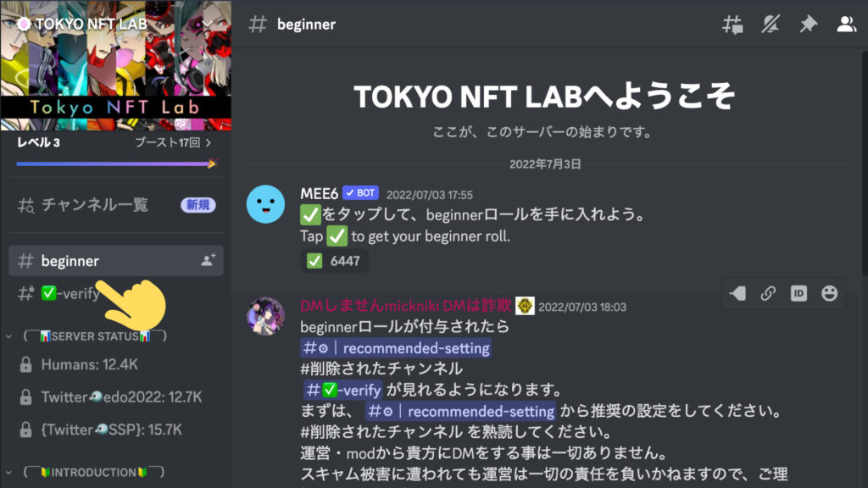Copy message ID using ID icon
Image resolution: width=868 pixels, height=488 pixels.
[798, 293]
